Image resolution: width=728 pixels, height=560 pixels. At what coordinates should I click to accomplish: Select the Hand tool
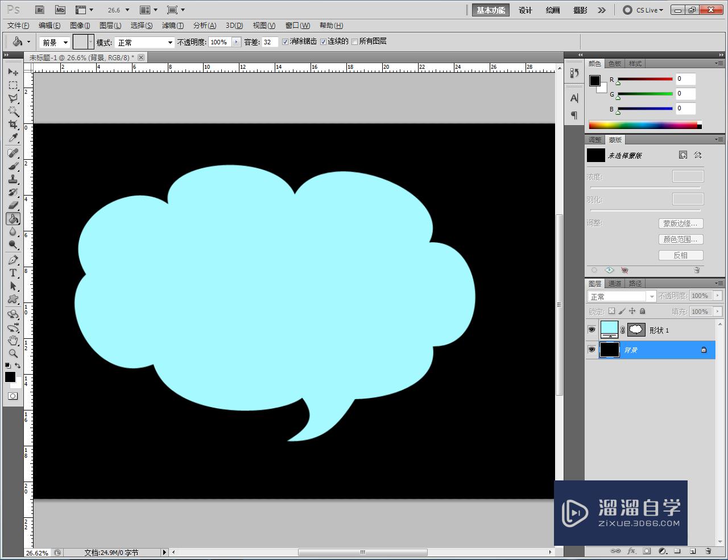click(13, 341)
